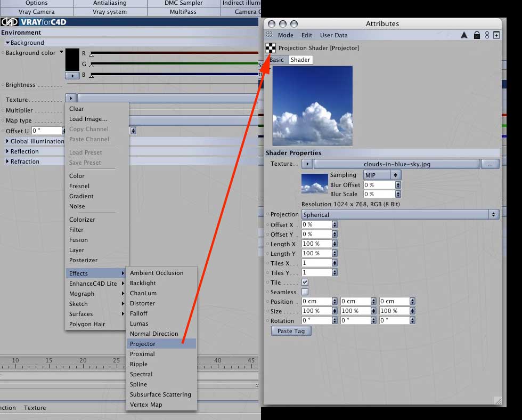The image size is (522, 420).
Task: Open the Mode menu in Attributes
Action: tap(286, 35)
